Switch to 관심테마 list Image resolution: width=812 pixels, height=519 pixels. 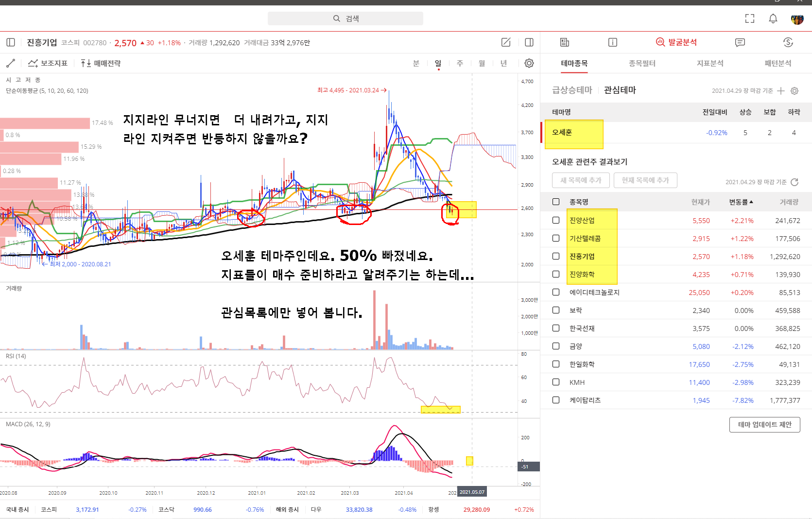point(620,90)
